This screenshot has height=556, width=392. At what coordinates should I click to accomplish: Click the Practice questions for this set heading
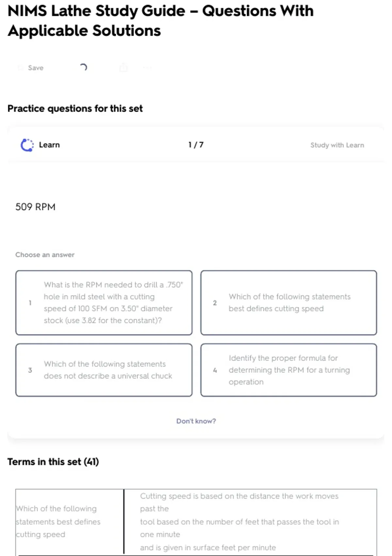click(x=75, y=108)
